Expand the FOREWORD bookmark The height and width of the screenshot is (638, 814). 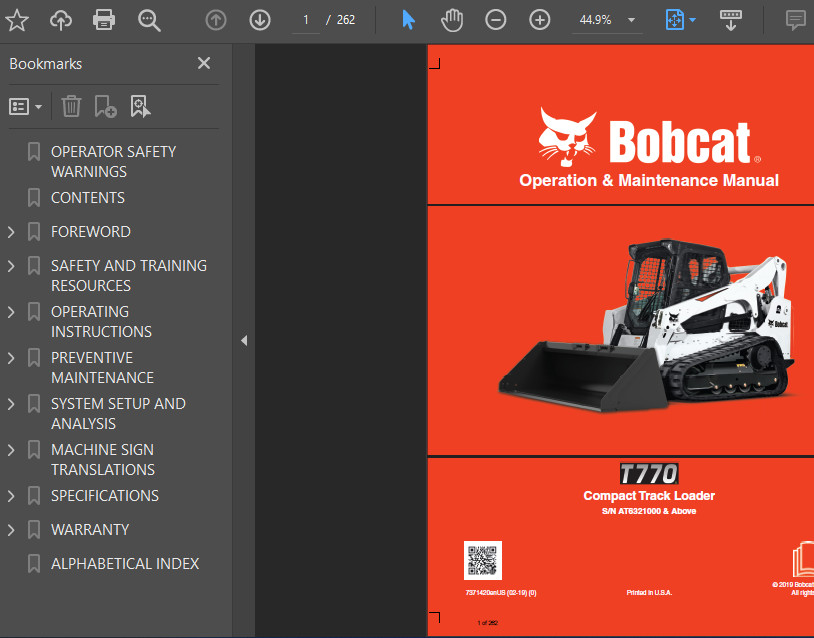(11, 232)
